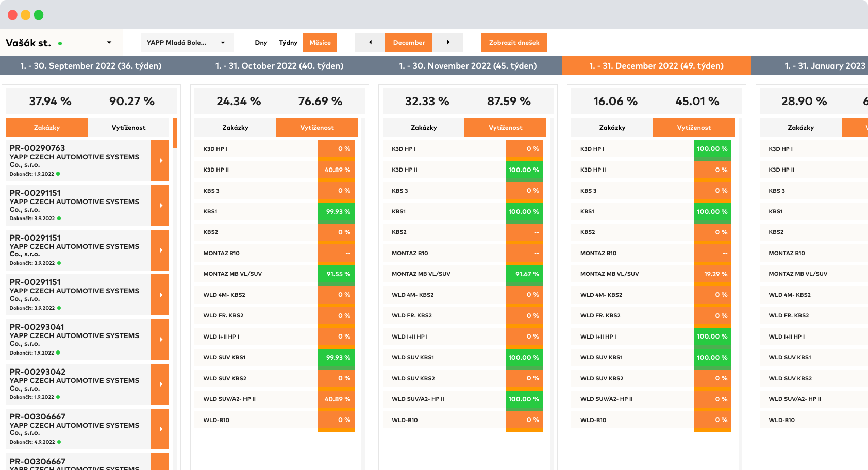Click Zobrazit dnešek button
This screenshot has width=868, height=470.
(514, 42)
